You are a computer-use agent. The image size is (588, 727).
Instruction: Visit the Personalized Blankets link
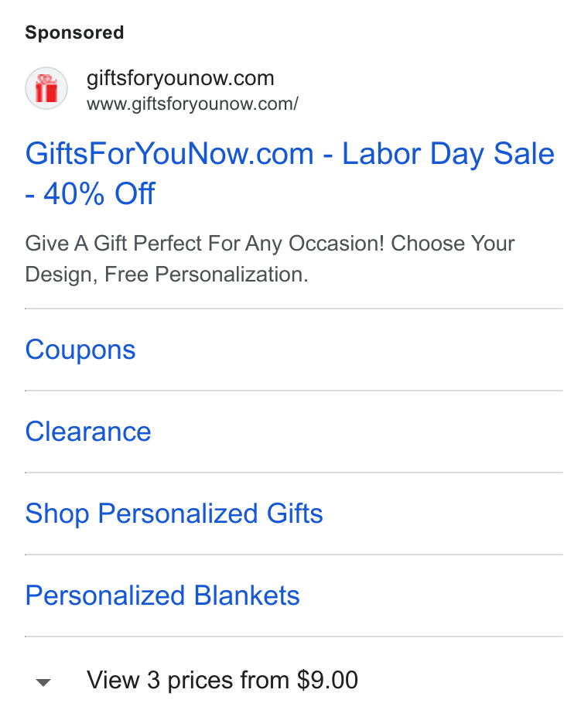tap(162, 596)
